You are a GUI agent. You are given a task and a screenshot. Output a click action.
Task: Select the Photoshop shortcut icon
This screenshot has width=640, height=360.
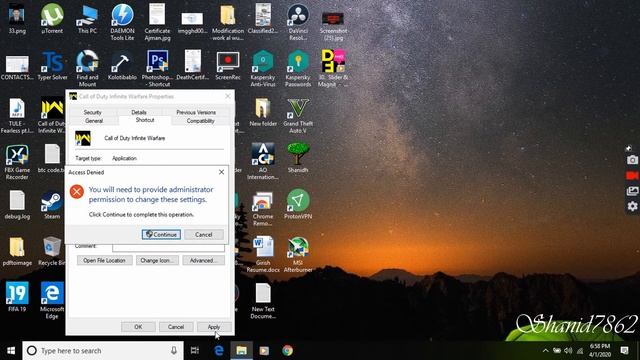click(157, 69)
